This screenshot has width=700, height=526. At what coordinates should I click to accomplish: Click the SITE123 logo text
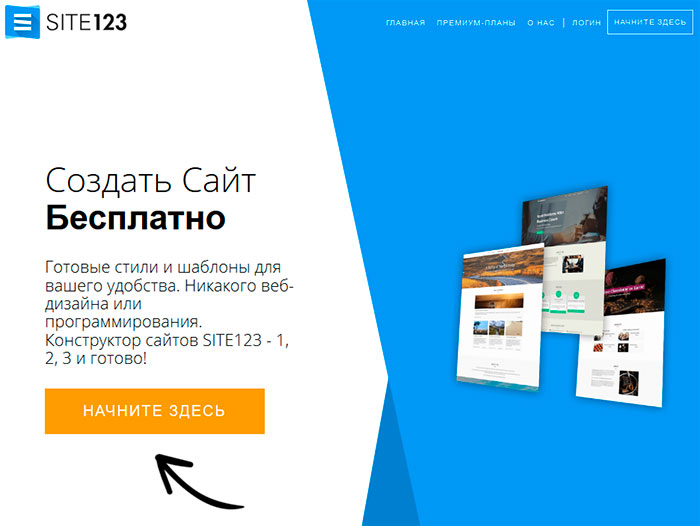coord(86,22)
